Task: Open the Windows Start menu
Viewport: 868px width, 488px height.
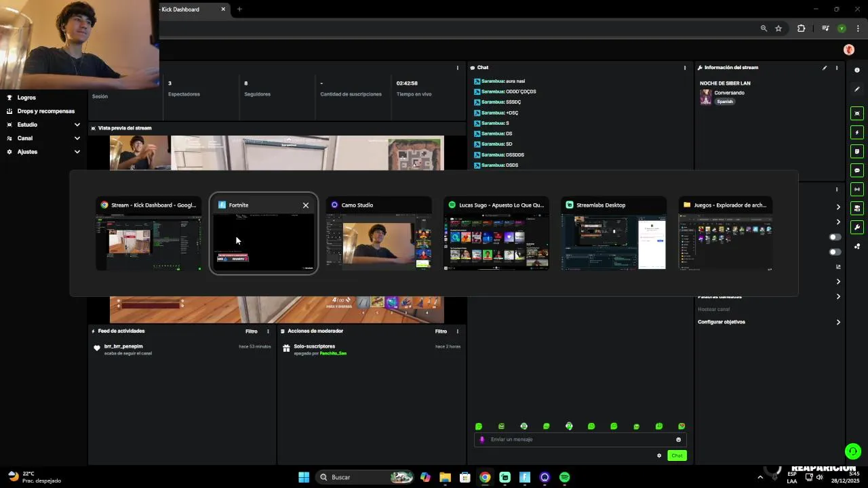Action: click(304, 477)
